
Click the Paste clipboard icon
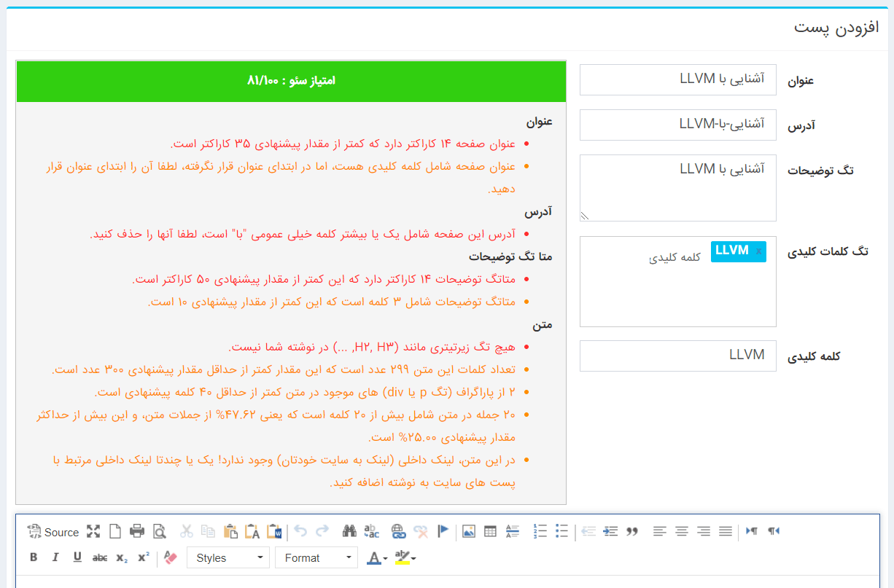(x=230, y=531)
